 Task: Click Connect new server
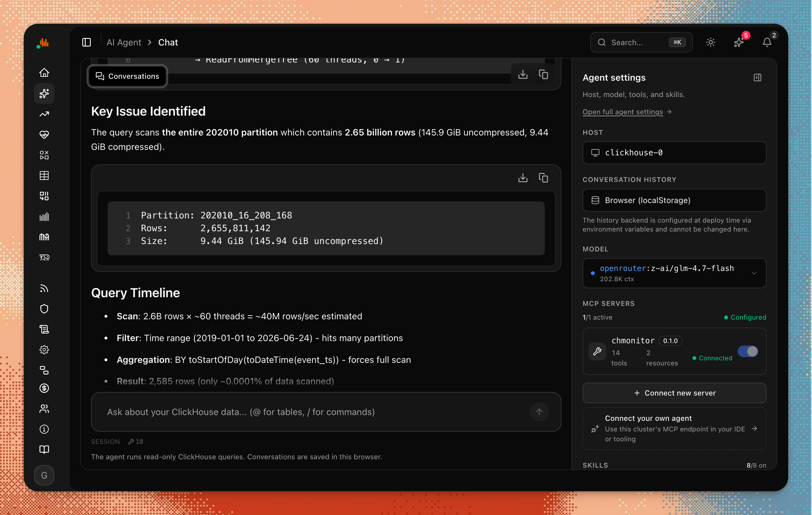(x=675, y=393)
